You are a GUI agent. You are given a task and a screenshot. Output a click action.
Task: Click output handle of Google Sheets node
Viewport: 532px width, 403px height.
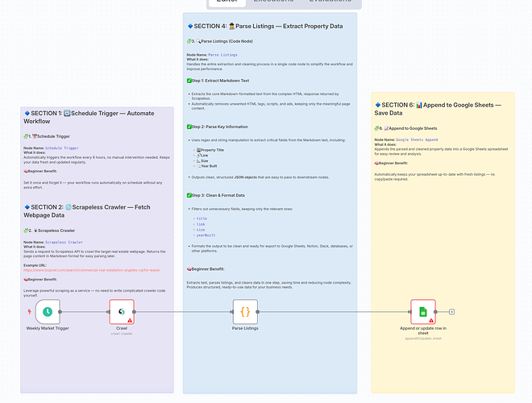[435, 312]
